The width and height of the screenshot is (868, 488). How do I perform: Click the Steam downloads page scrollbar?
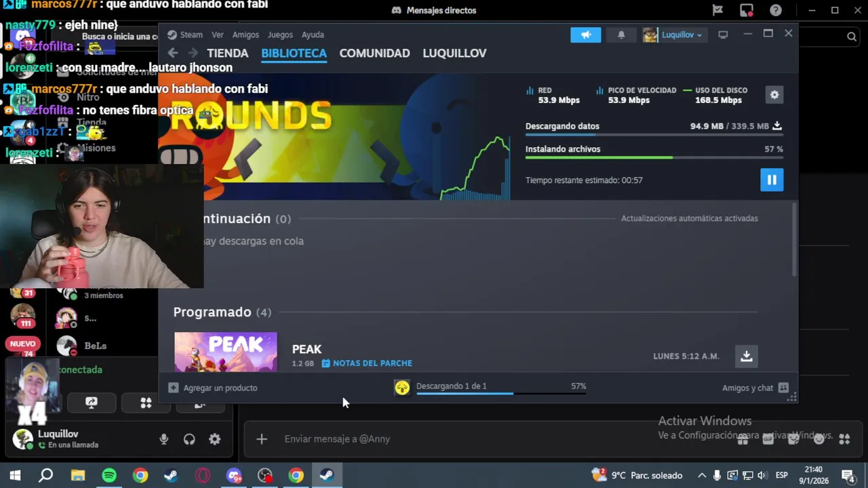click(x=793, y=239)
